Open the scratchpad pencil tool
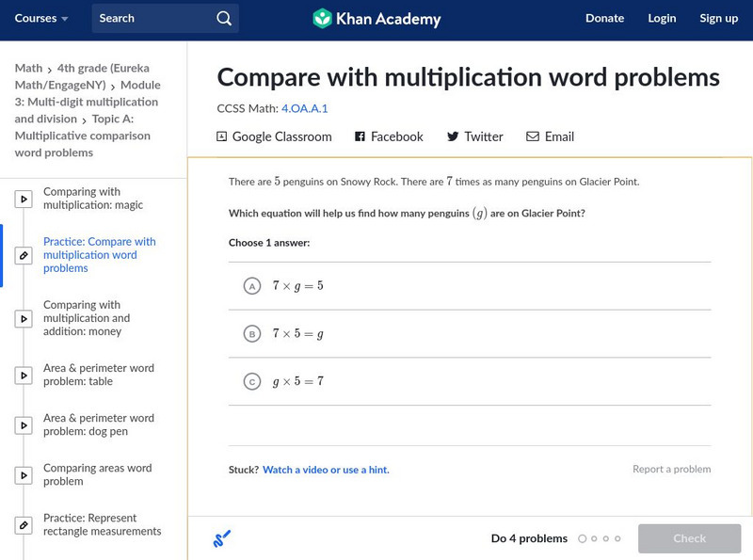Viewport: 753px width, 560px height. 221,539
